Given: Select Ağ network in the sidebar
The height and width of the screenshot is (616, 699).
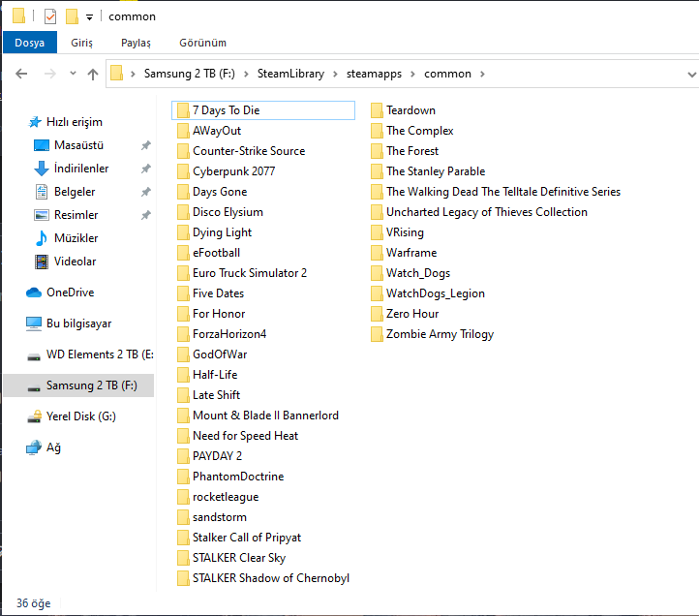Looking at the screenshot, I should tap(53, 447).
